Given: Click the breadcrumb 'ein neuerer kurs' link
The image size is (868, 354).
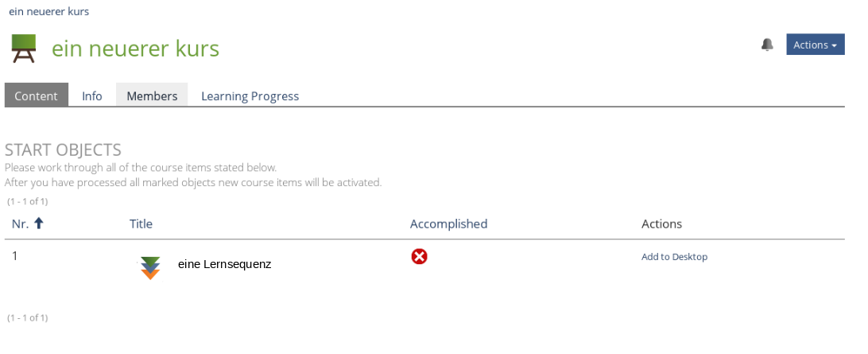Looking at the screenshot, I should [49, 11].
